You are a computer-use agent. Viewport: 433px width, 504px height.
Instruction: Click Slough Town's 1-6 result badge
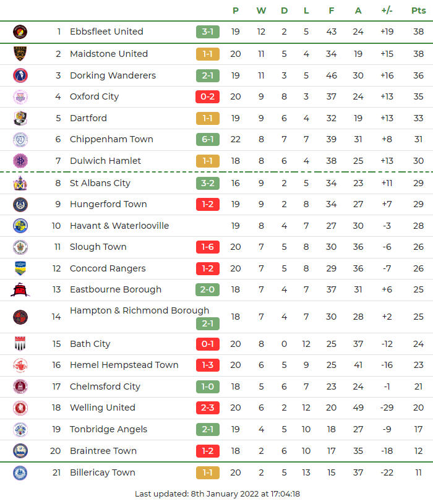click(208, 247)
